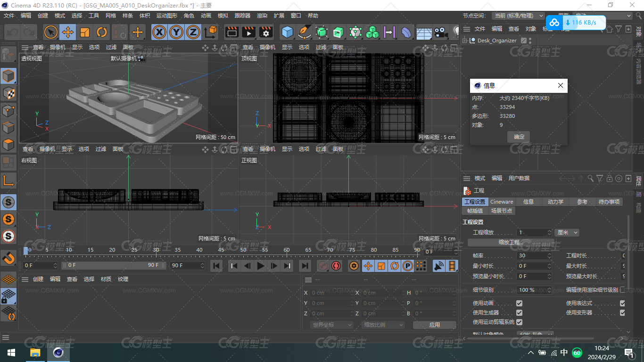Add a floor environment object
This screenshot has width=644, height=362.
(424, 32)
